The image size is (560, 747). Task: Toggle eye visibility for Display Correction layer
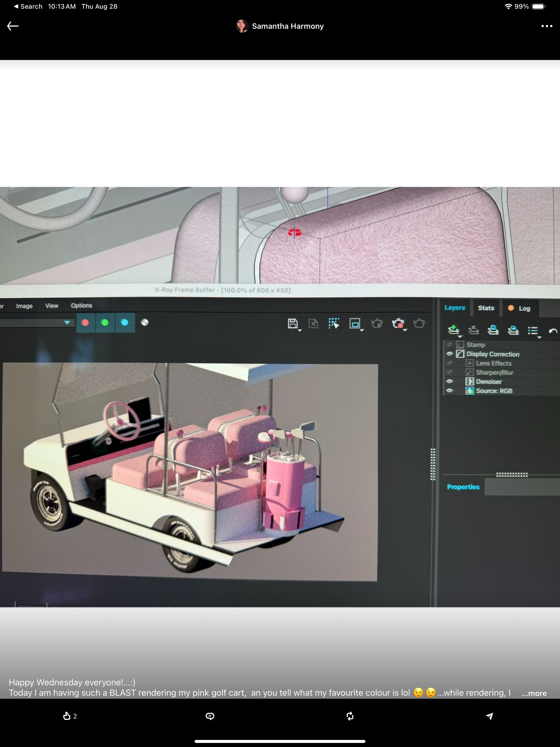click(449, 354)
